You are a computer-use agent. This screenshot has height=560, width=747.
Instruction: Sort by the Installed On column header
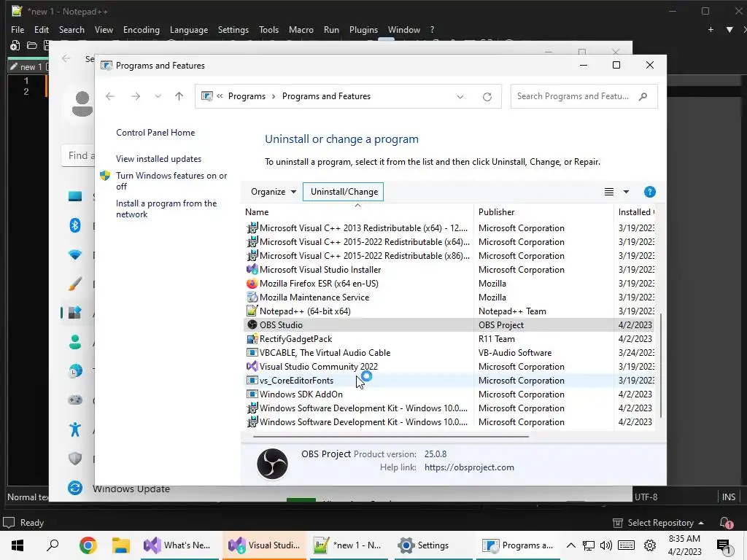pyautogui.click(x=636, y=212)
